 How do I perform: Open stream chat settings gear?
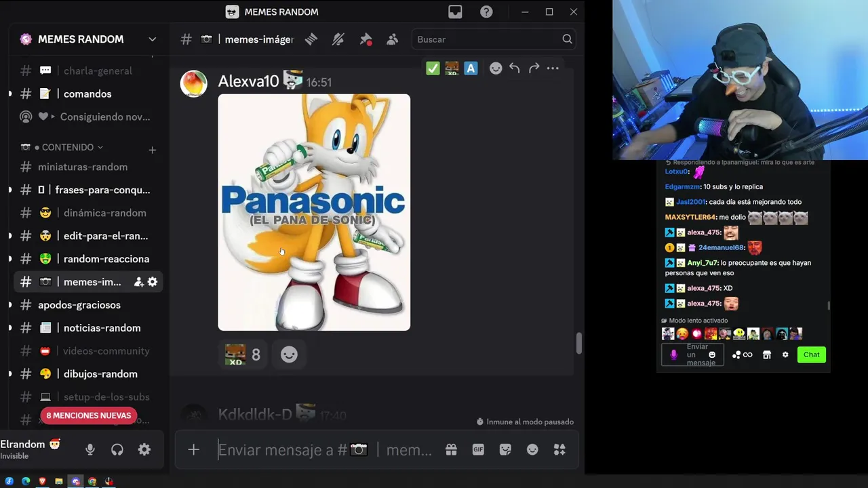pyautogui.click(x=785, y=354)
